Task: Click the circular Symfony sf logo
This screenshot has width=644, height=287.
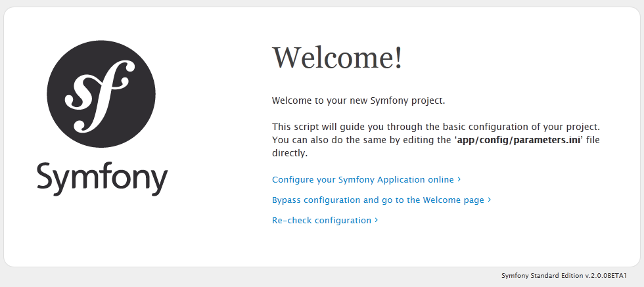Action: click(101, 93)
